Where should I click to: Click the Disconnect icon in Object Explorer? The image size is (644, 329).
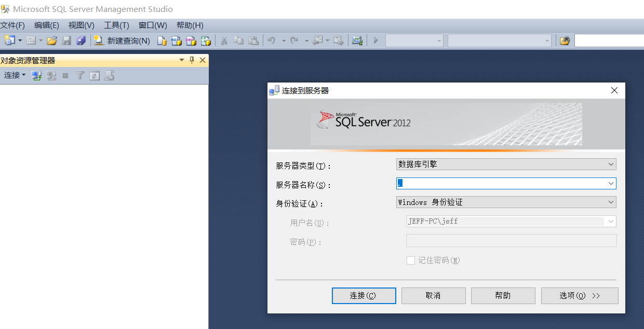pos(51,76)
